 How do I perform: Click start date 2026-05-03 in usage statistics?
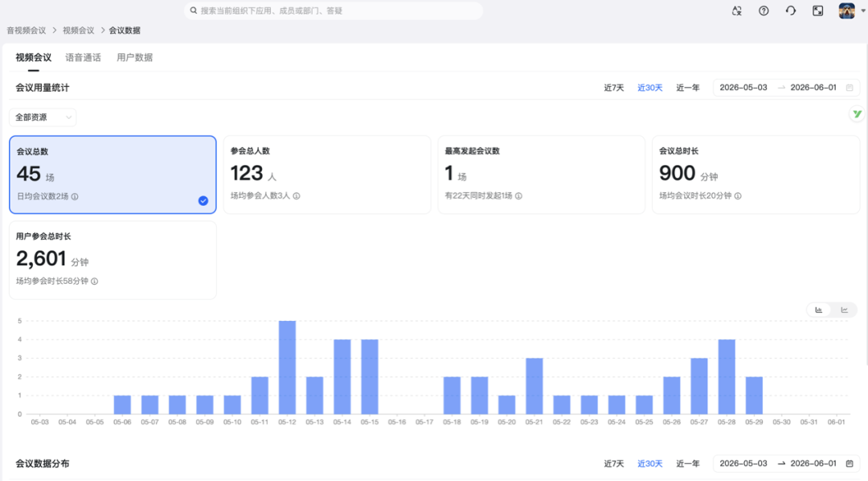click(743, 88)
